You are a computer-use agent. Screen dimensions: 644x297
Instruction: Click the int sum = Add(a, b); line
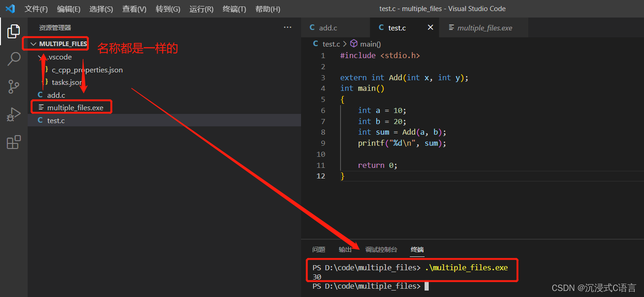pyautogui.click(x=402, y=132)
